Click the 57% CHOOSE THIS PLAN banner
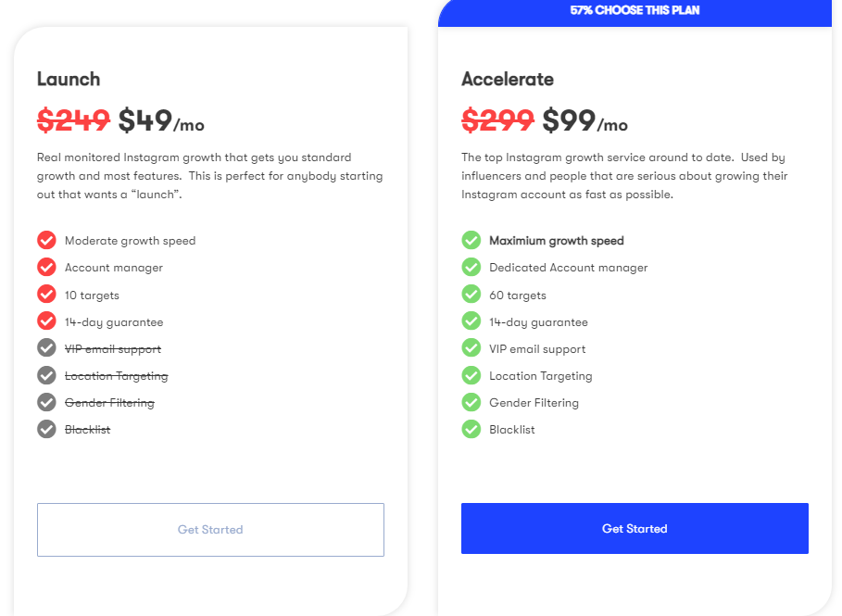The image size is (842, 616). pyautogui.click(x=635, y=12)
